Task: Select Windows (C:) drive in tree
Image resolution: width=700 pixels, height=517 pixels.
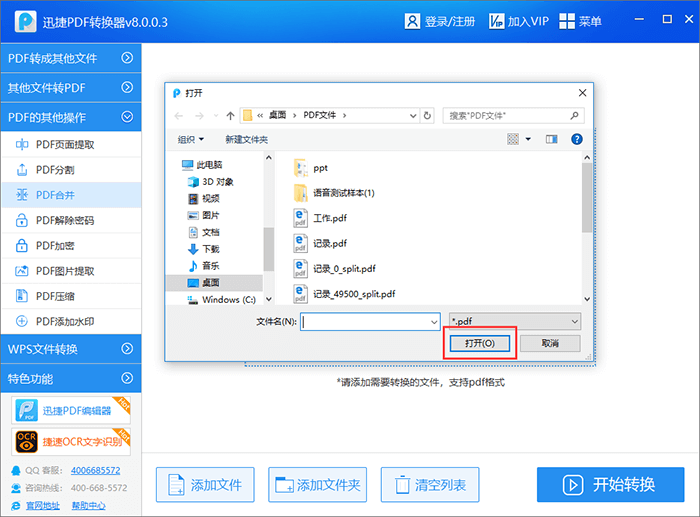Action: click(221, 300)
